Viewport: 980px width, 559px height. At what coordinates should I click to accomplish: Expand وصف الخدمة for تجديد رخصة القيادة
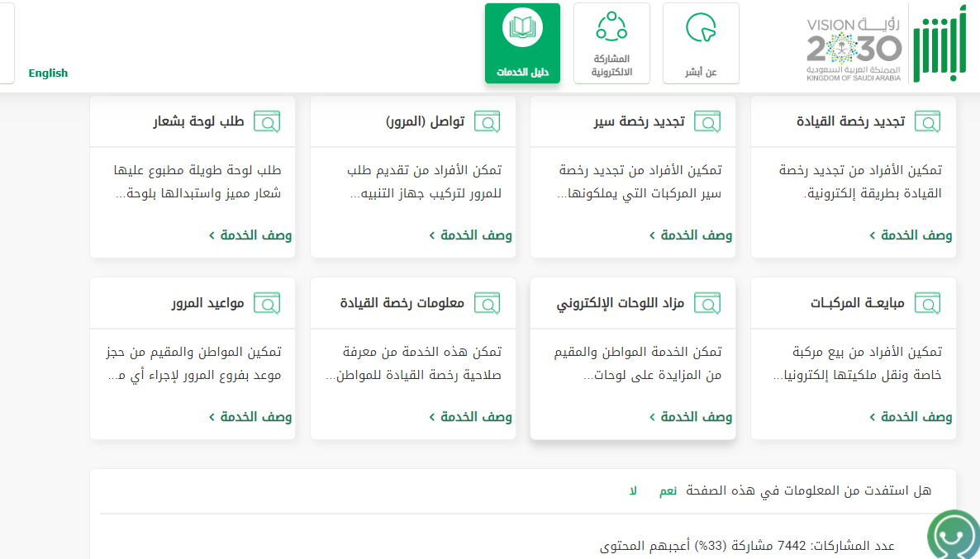[911, 235]
